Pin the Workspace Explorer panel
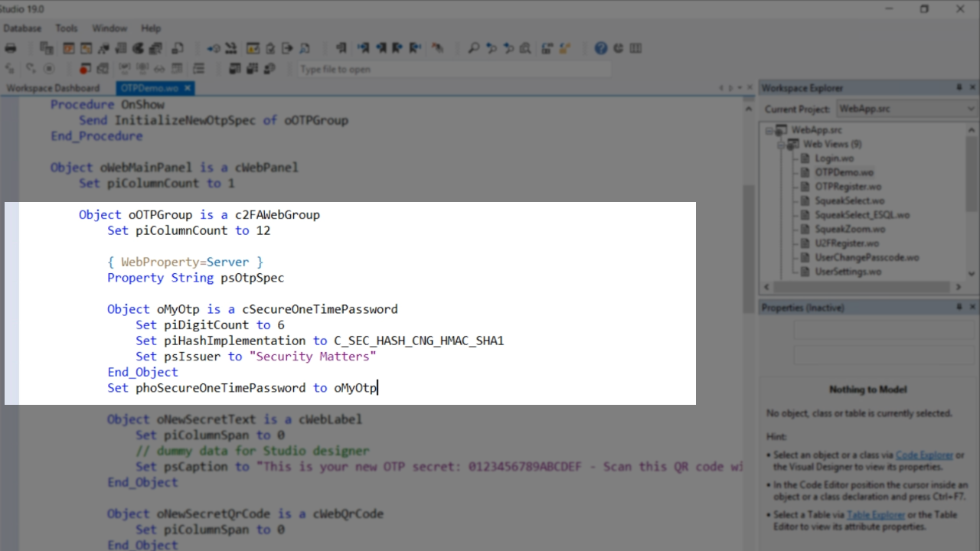This screenshot has height=551, width=980. click(x=959, y=88)
